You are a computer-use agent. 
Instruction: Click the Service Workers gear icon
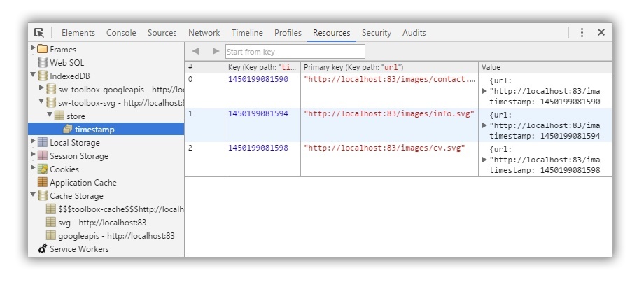[42, 248]
